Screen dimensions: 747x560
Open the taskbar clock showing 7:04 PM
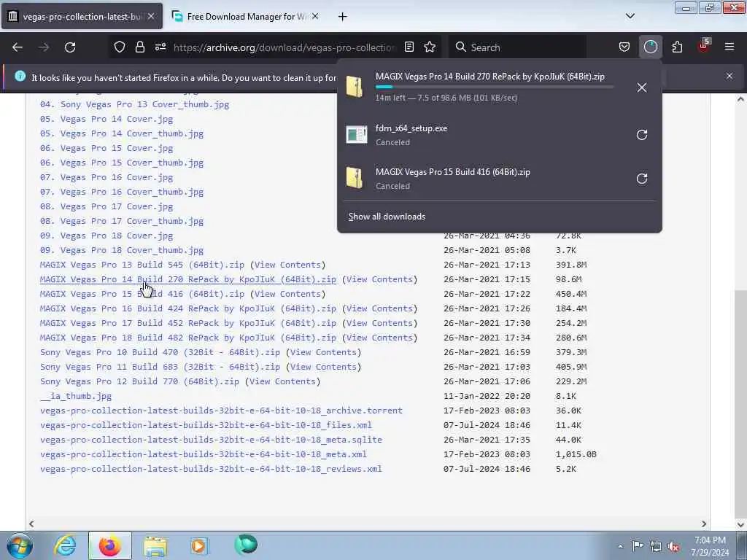711,546
